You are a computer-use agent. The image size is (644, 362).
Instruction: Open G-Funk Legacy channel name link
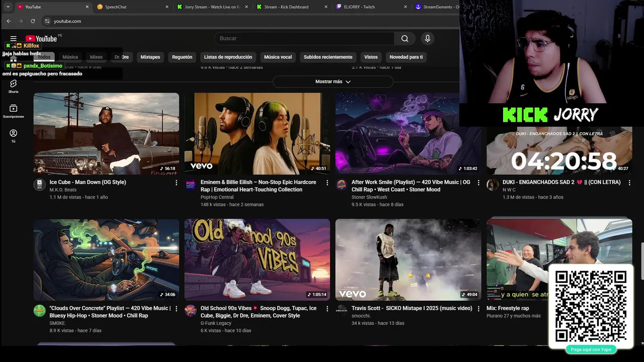(216, 323)
